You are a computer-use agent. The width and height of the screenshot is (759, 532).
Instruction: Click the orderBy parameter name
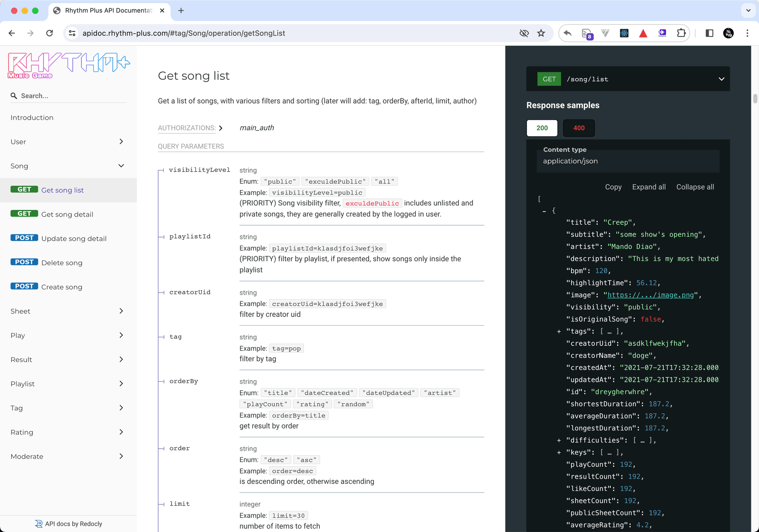(184, 381)
